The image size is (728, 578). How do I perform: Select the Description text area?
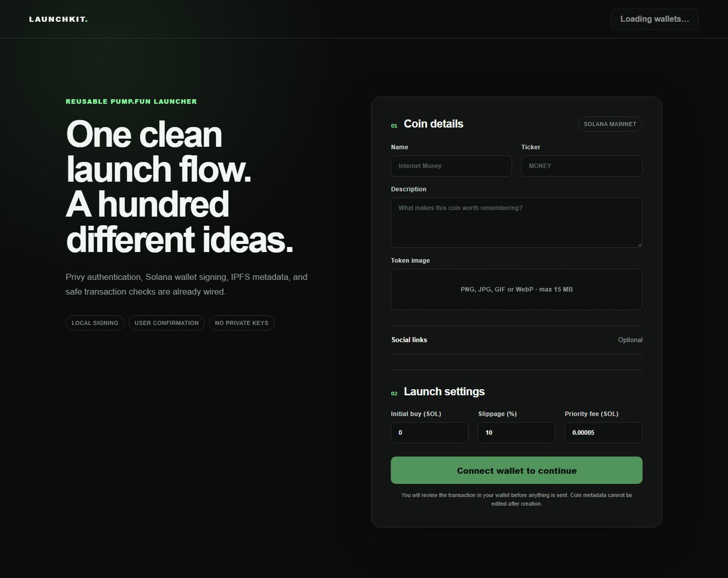(517, 222)
